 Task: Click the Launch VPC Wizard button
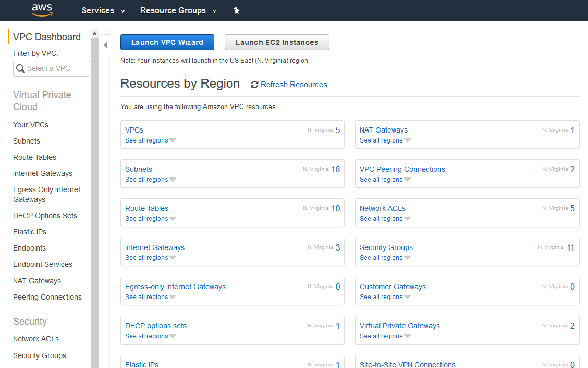tap(167, 42)
